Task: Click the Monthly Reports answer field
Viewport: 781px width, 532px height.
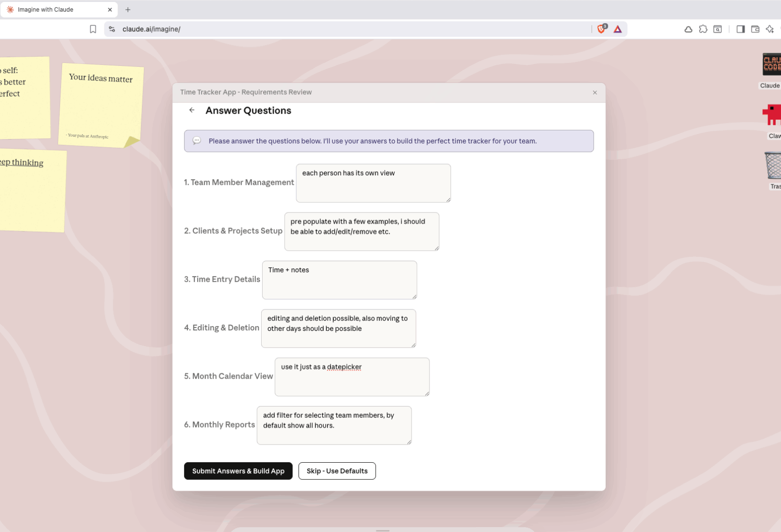Action: (334, 426)
